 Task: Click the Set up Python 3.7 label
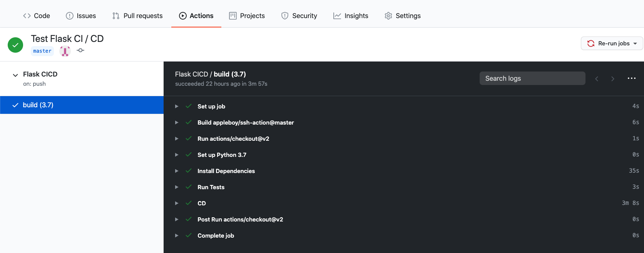(222, 155)
